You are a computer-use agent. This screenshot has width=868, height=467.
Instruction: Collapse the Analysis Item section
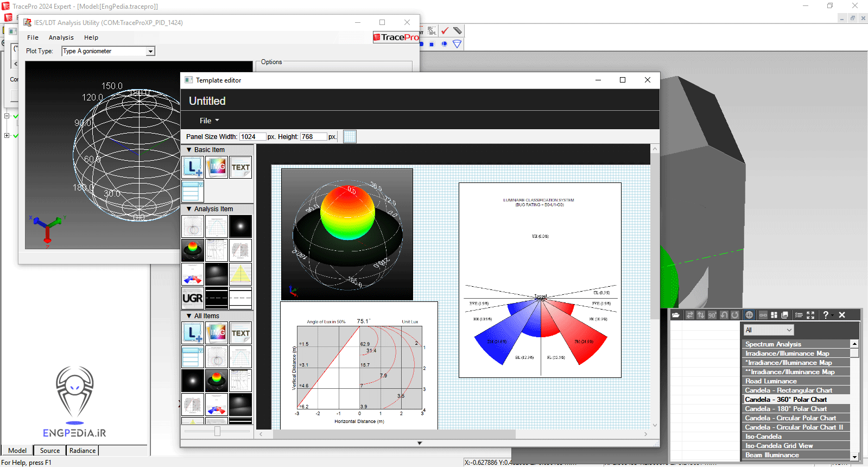click(x=189, y=209)
